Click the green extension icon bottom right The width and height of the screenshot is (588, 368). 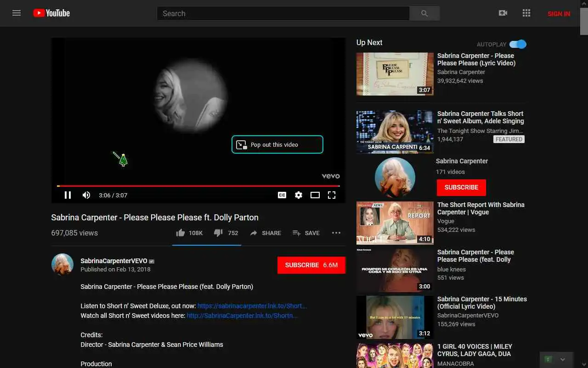click(x=548, y=359)
